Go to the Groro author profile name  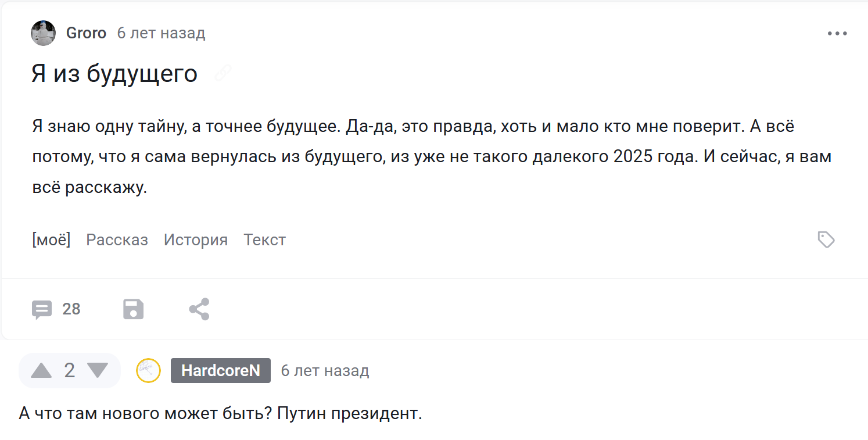pyautogui.click(x=86, y=33)
